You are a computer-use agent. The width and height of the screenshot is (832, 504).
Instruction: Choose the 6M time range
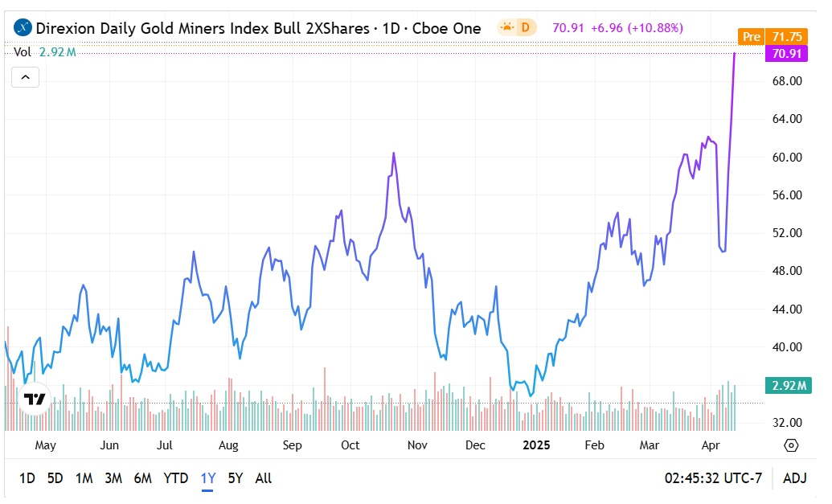pos(142,478)
